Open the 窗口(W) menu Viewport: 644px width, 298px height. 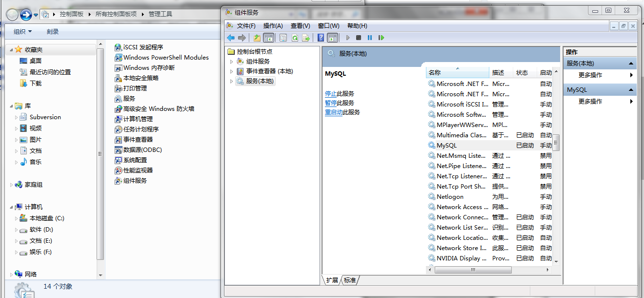pos(329,26)
